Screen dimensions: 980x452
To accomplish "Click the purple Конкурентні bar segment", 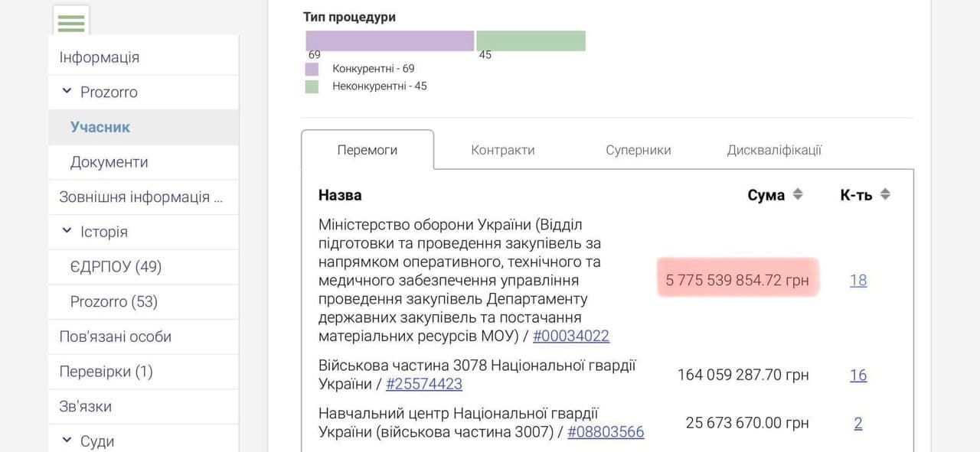I will pyautogui.click(x=390, y=41).
